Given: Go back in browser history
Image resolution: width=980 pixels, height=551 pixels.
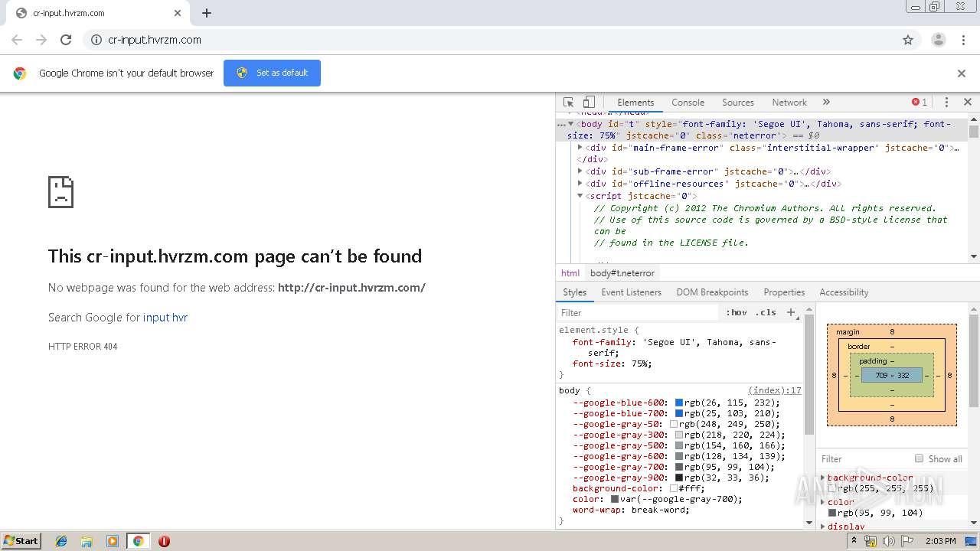Looking at the screenshot, I should 17,40.
